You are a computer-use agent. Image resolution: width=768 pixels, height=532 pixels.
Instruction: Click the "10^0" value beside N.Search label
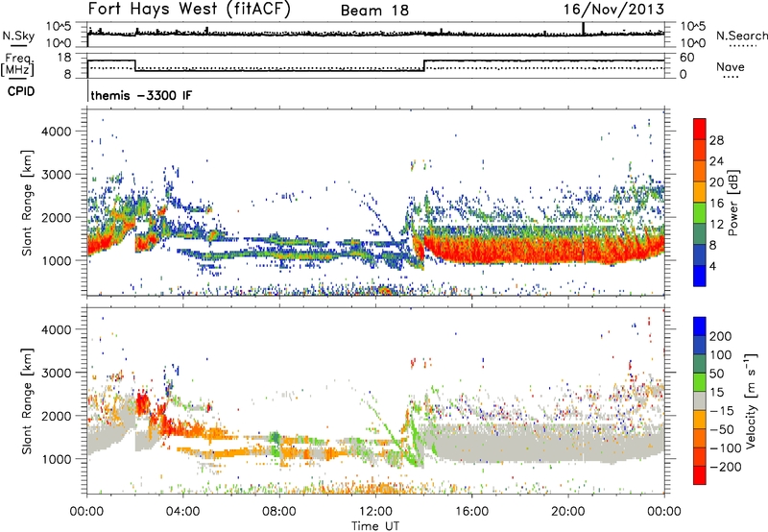[x=692, y=43]
